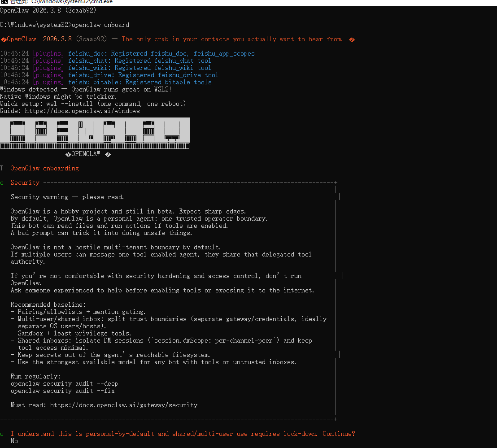Click the 'Use the strongest available model' line
Image resolution: width=497 pixels, height=448 pixels.
[x=153, y=362]
